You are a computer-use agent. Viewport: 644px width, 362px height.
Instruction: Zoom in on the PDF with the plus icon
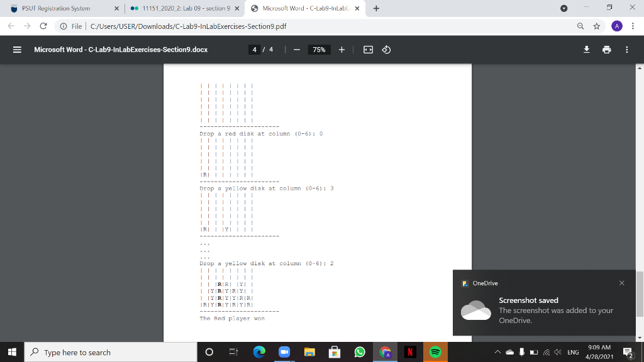point(342,50)
